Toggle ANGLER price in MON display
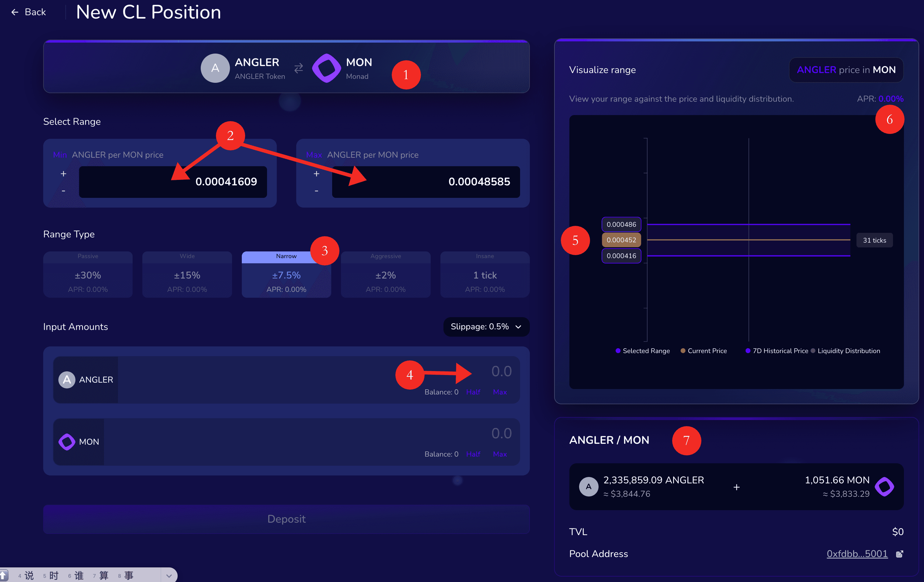This screenshot has width=924, height=582. coord(846,70)
